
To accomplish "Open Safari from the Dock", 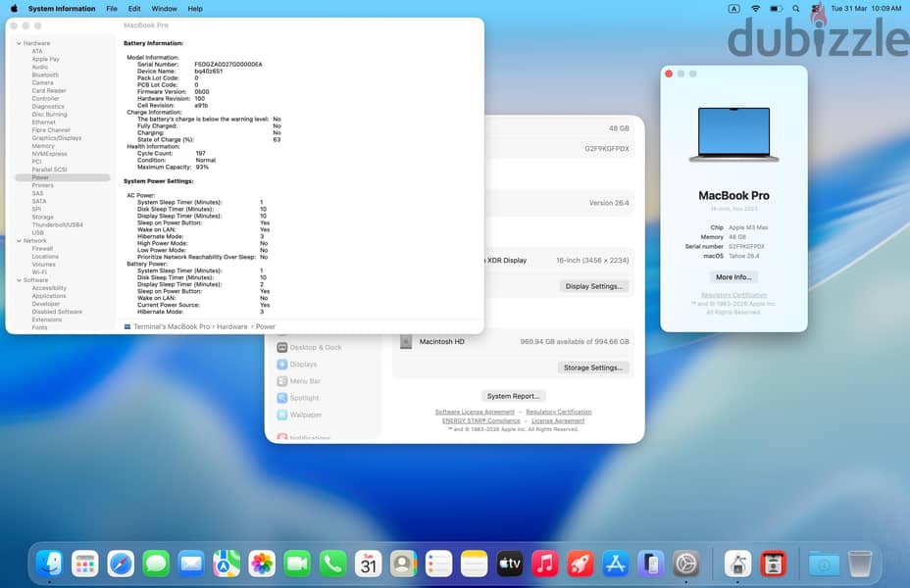I will (x=121, y=563).
